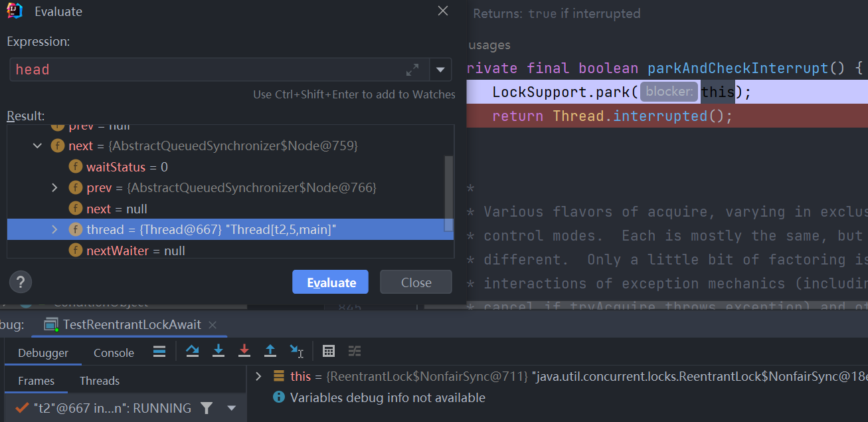Collapse the next Node@759 tree node
868x422 pixels.
(37, 146)
